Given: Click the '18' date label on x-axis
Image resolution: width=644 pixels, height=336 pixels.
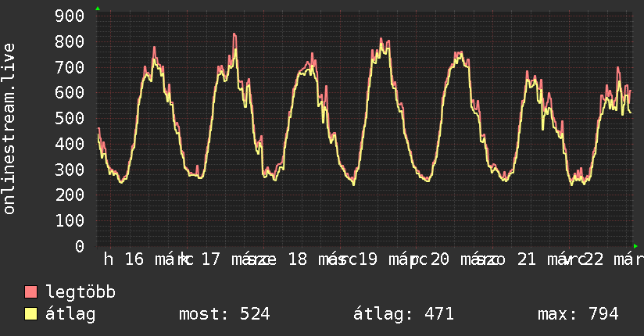Looking at the screenshot, I should point(297,259).
